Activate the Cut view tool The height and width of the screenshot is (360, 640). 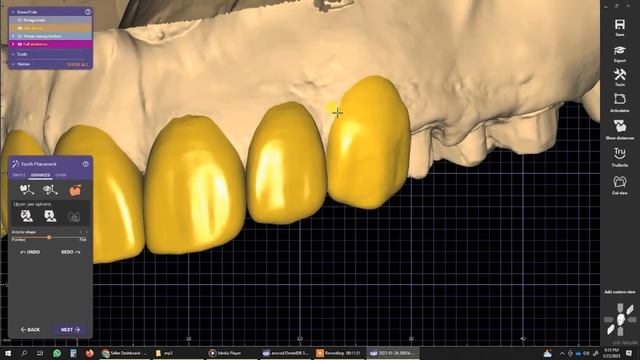click(x=620, y=185)
